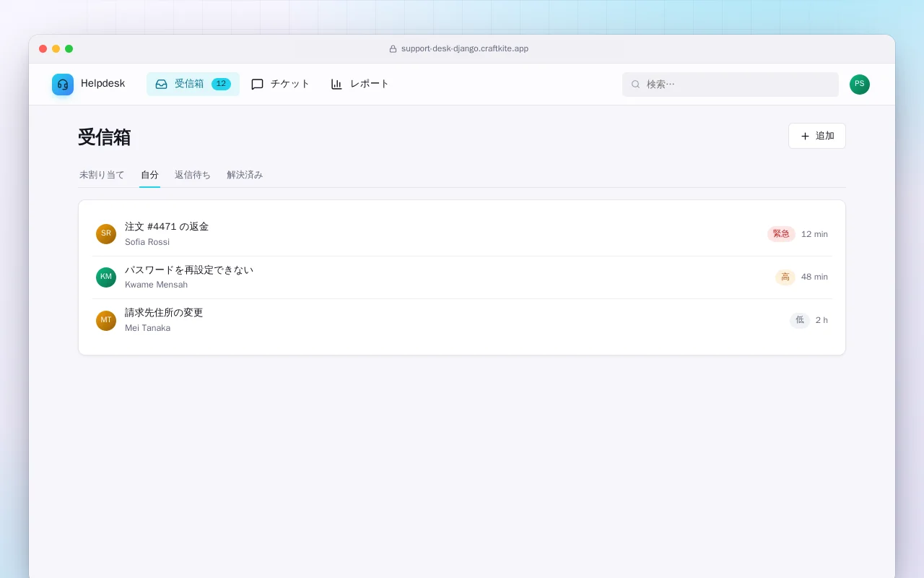Open the 受信箱 navigation item
Screen dimensions: 924x578
[193, 84]
